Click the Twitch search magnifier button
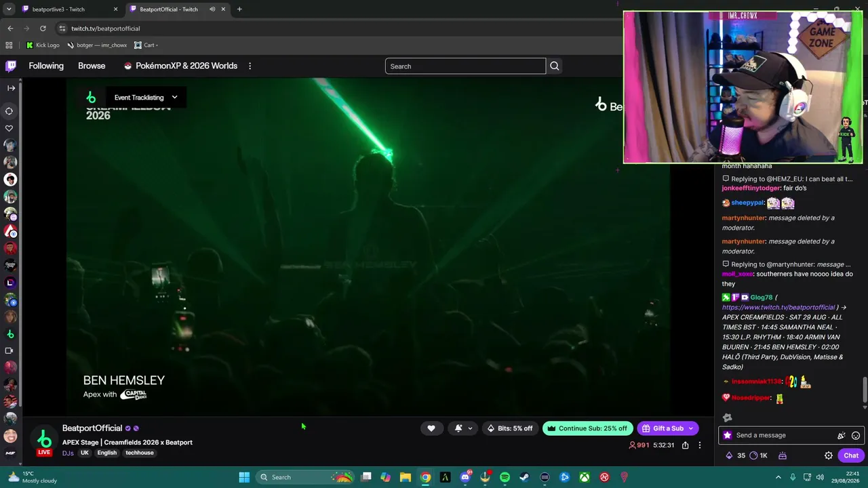 pyautogui.click(x=555, y=66)
